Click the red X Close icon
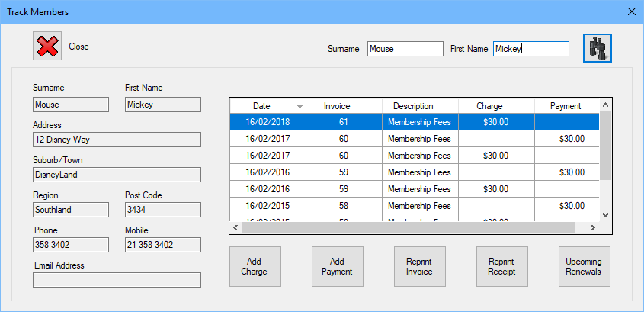This screenshot has height=312, width=644. coord(47,47)
